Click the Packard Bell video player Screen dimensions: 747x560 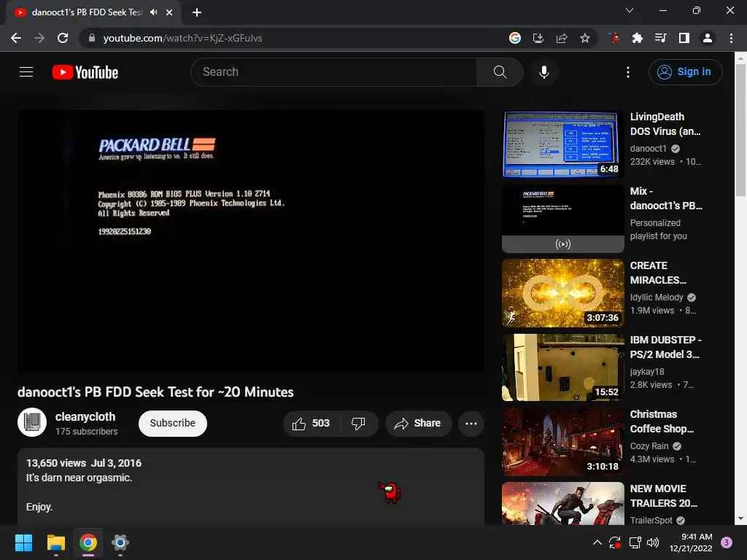pyautogui.click(x=251, y=241)
